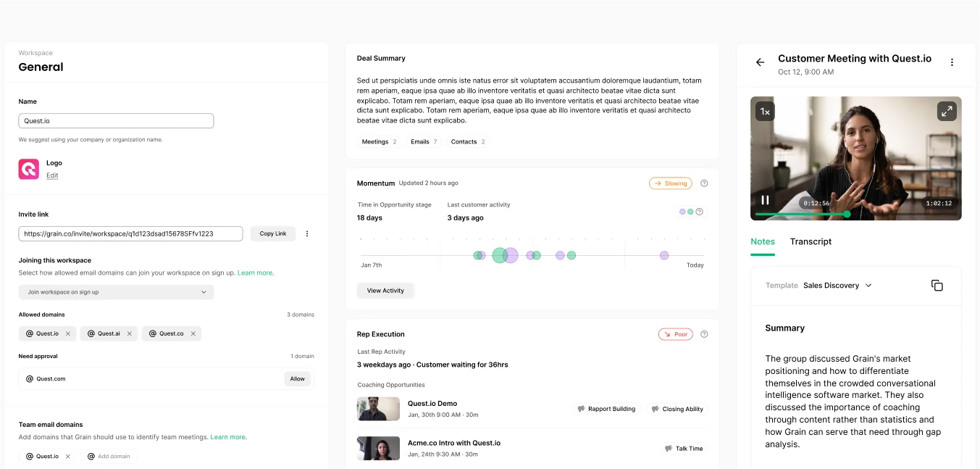This screenshot has height=469, width=980.
Task: Open the Emails 7 chip
Action: 424,142
